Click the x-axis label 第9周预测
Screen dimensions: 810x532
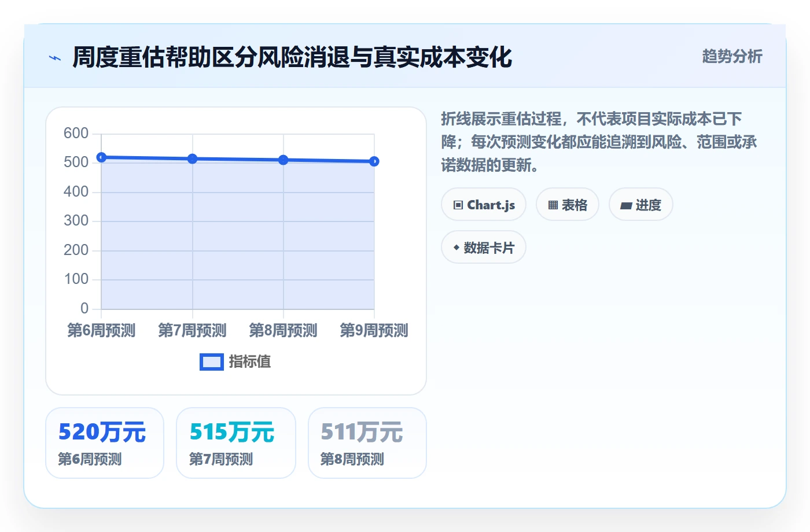tap(374, 330)
